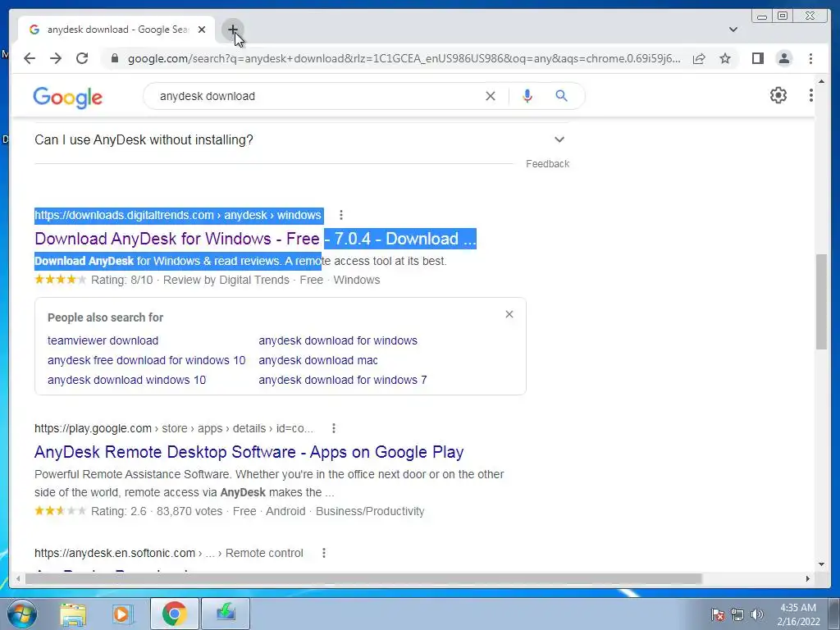Image resolution: width=840 pixels, height=630 pixels.
Task: Launch Windows Media Player from taskbar
Action: click(x=121, y=614)
